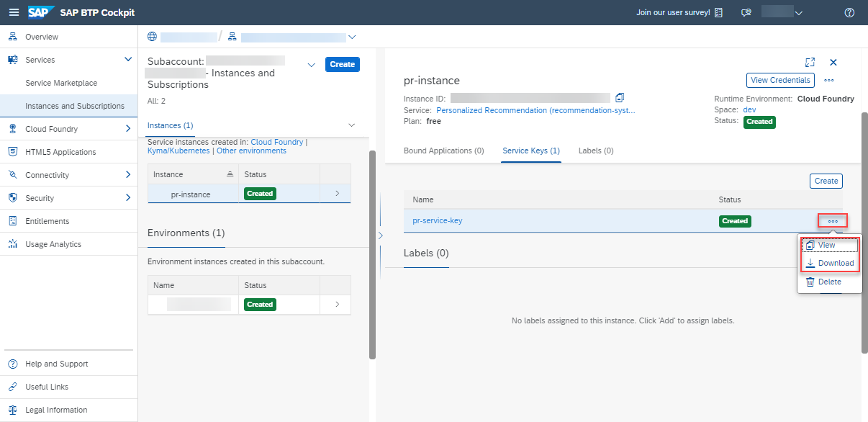This screenshot has width=868, height=422.
Task: Expand the Cloud Foundry sidebar section
Action: (128, 129)
